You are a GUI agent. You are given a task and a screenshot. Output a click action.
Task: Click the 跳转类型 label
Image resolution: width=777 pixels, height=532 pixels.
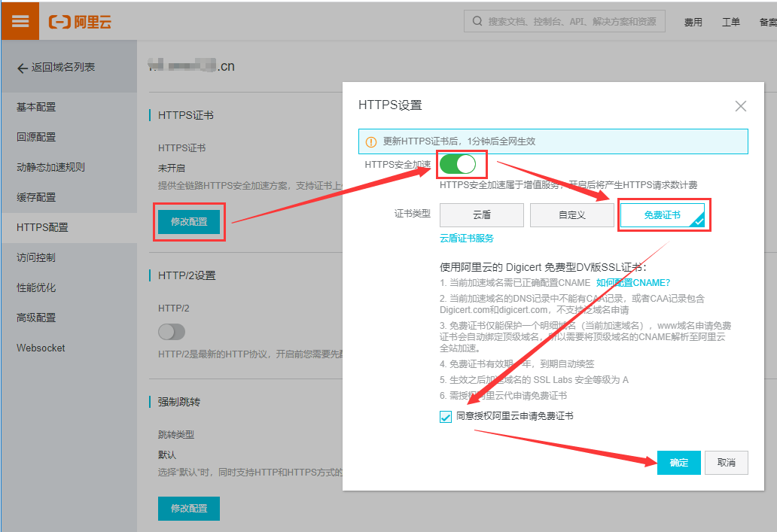click(x=176, y=435)
